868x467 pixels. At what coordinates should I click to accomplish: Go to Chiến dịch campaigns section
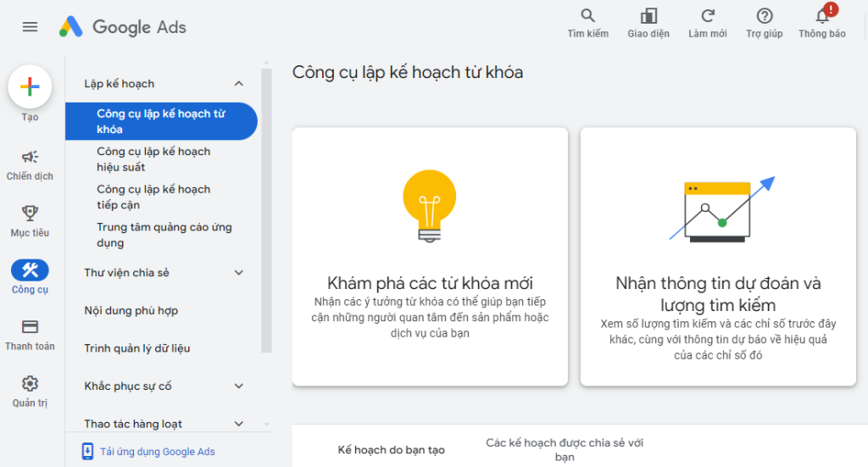(30, 158)
